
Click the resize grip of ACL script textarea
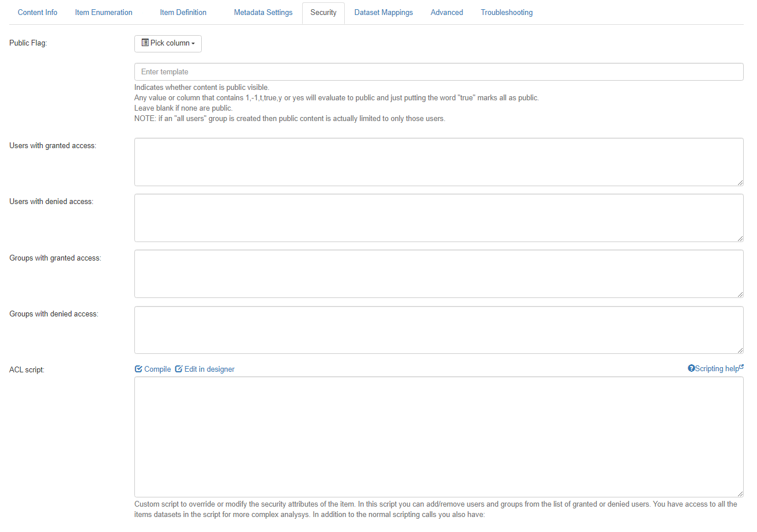point(740,493)
